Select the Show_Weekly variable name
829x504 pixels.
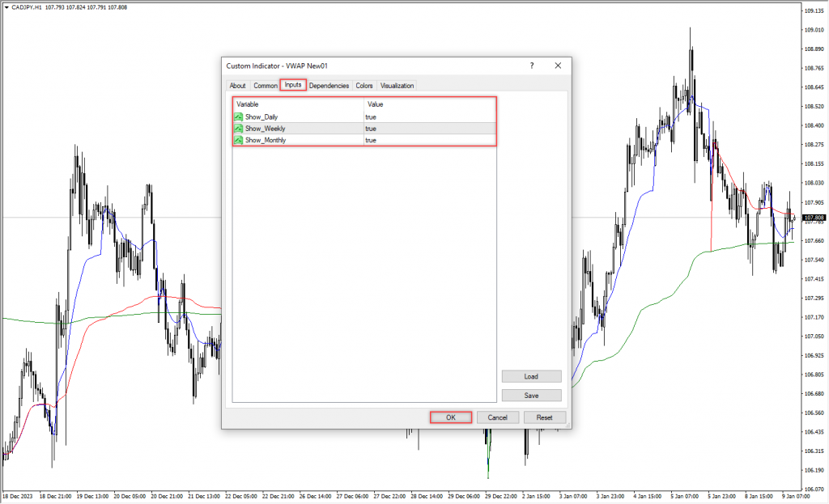pos(266,129)
